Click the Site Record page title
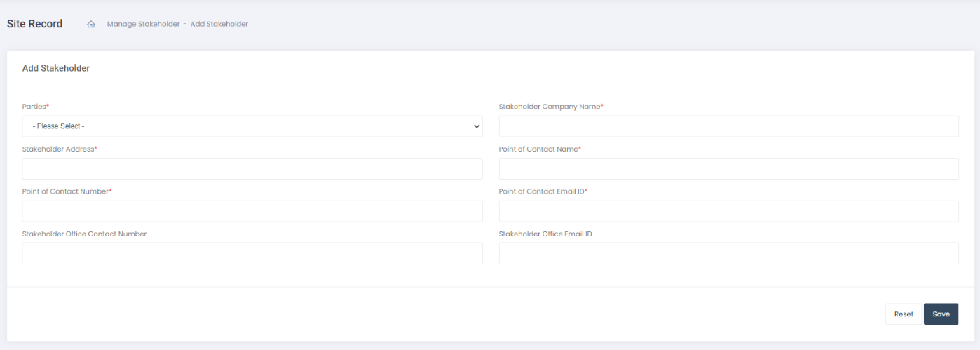The width and height of the screenshot is (980, 350). [x=35, y=24]
